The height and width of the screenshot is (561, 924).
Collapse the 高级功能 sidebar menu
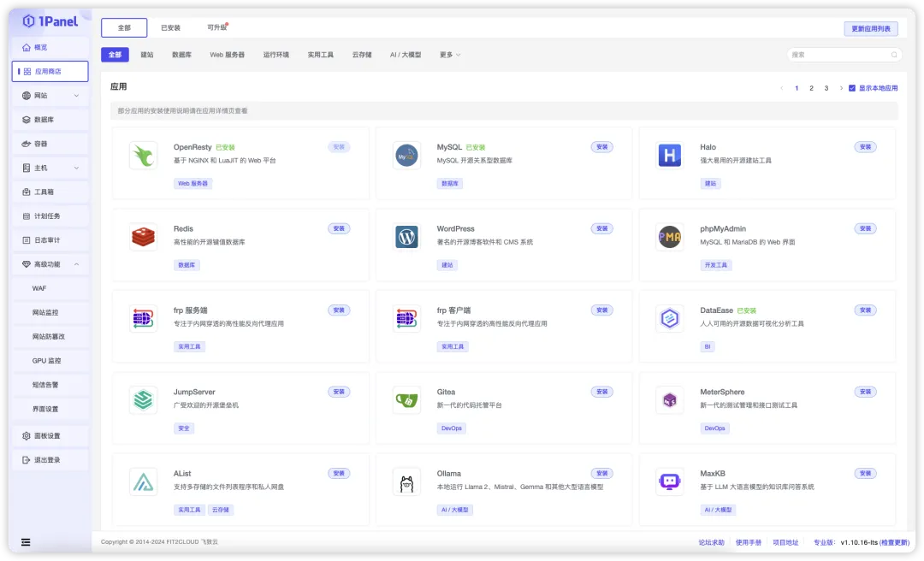pyautogui.click(x=50, y=264)
